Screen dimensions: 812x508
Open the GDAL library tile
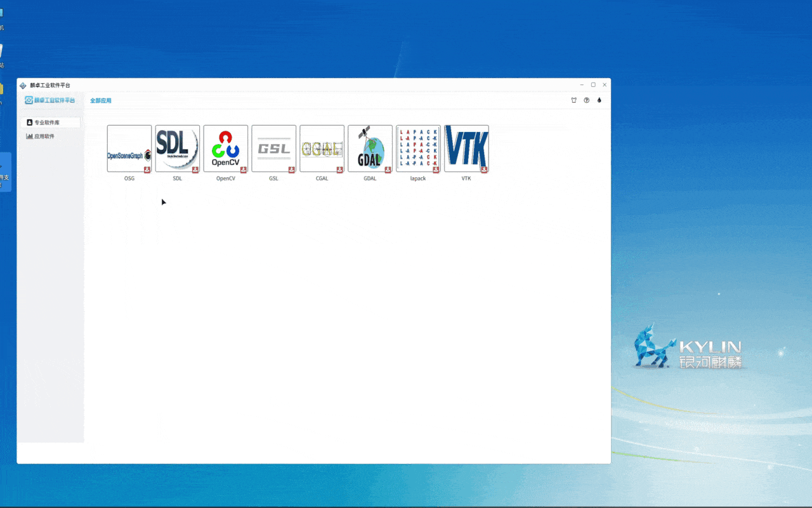(370, 149)
